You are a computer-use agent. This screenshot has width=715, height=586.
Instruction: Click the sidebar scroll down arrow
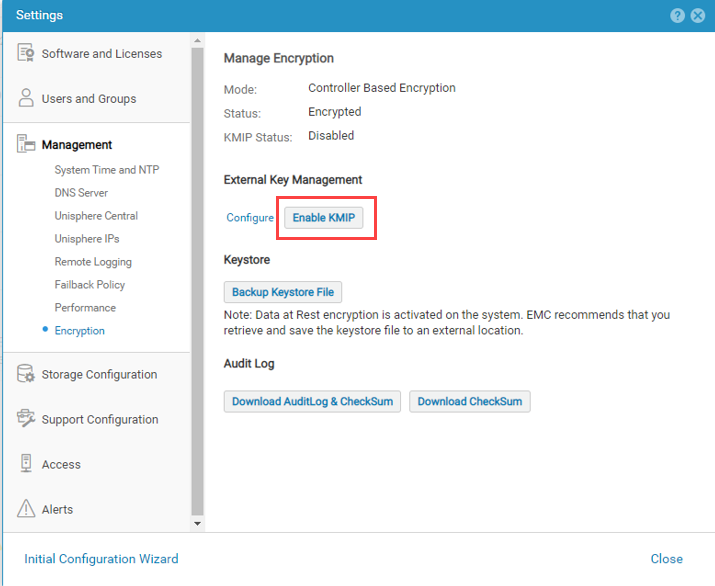(x=197, y=524)
